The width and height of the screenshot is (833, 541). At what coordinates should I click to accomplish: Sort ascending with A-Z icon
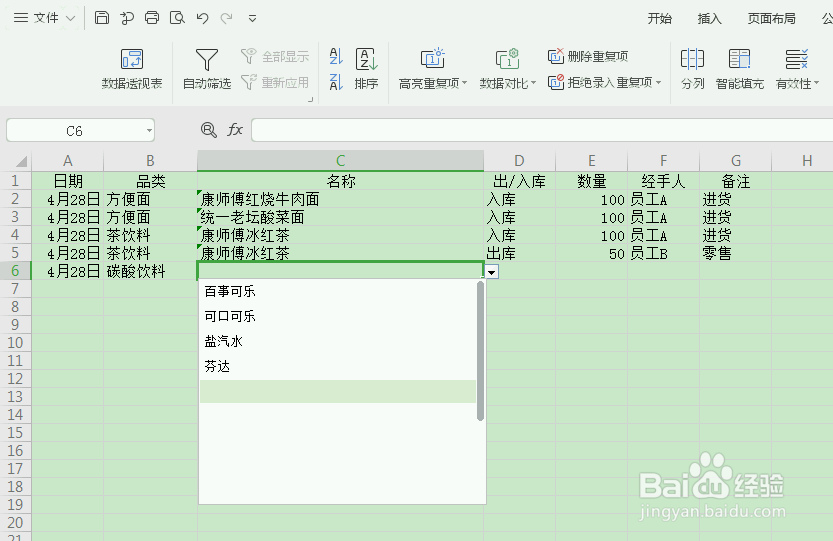point(336,56)
